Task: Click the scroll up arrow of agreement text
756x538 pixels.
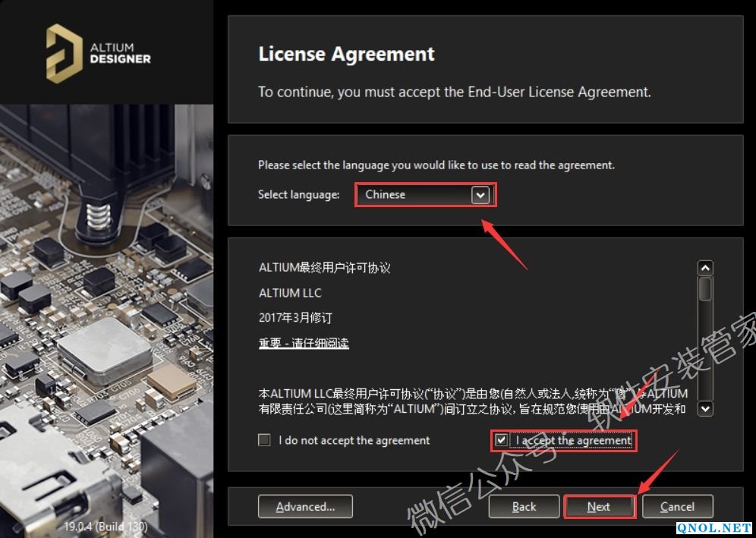Action: (x=705, y=268)
